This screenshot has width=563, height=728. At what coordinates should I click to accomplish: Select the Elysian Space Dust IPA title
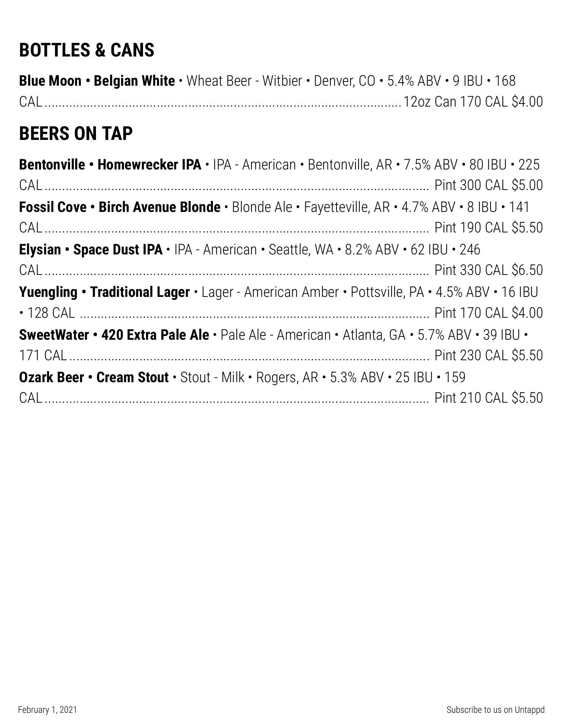pyautogui.click(x=91, y=250)
